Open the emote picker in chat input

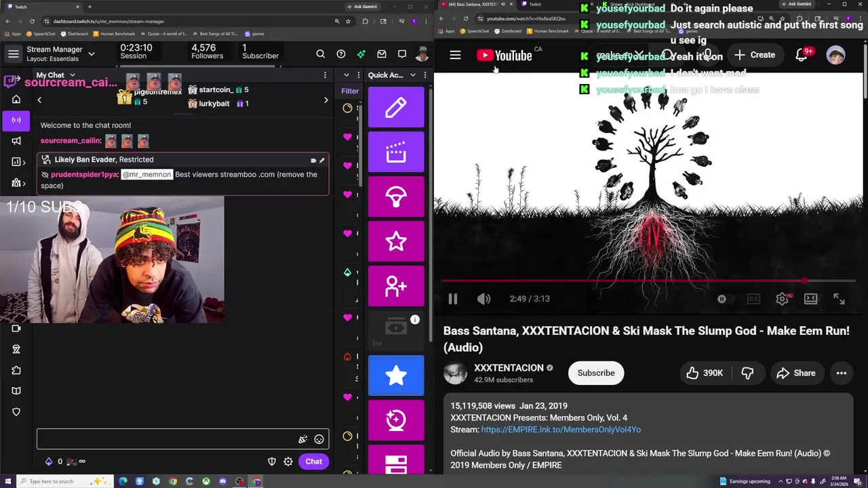pyautogui.click(x=319, y=439)
